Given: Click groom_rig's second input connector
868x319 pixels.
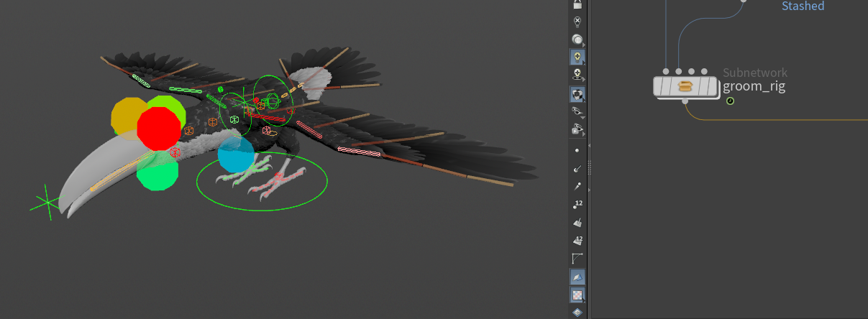Looking at the screenshot, I should coord(679,72).
